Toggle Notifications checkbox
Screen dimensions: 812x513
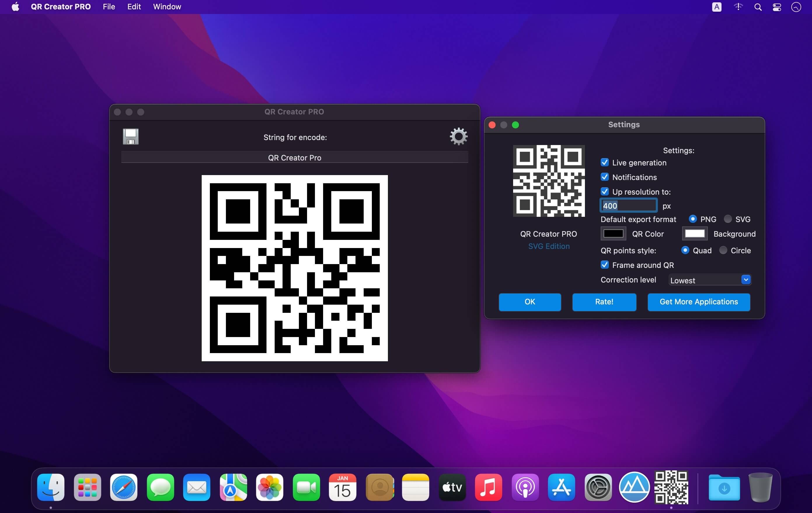point(604,177)
